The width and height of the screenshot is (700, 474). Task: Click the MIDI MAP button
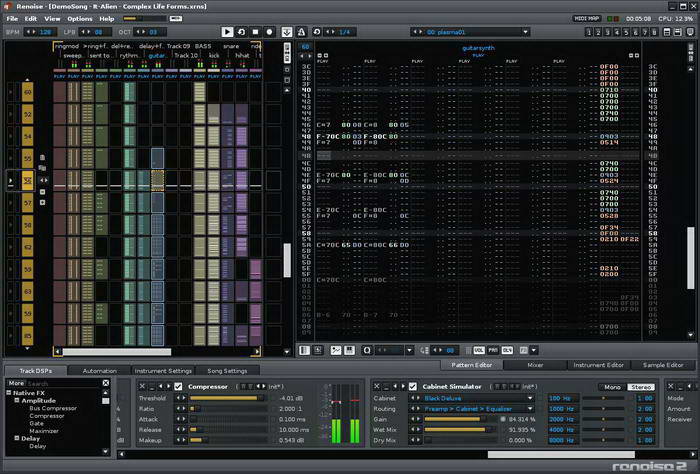tap(588, 18)
